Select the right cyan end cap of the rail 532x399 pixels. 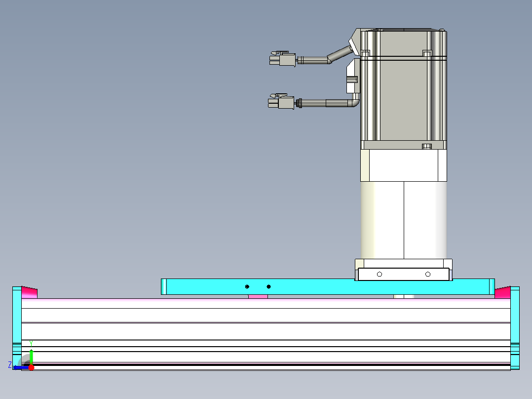515,328
